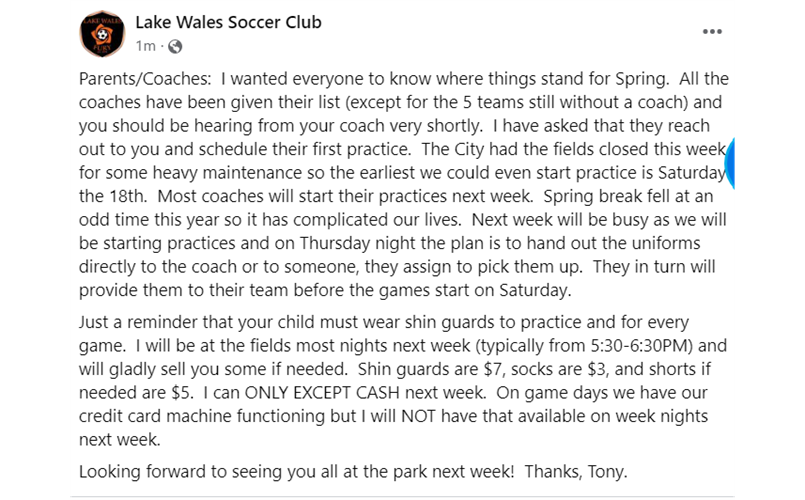
Task: Click the "Parents/Coaches:" opening text
Action: (x=145, y=79)
